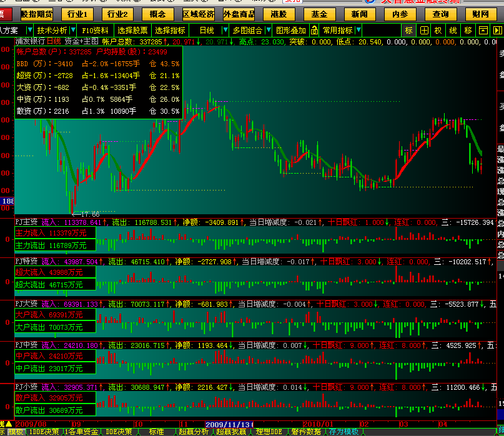Click the 选择股票 button
The image size is (504, 436).
132,31
